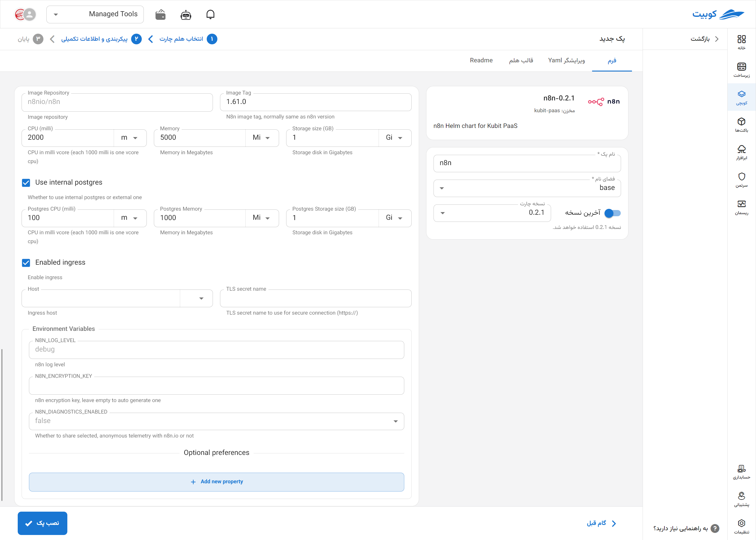Click the Kubit logo
This screenshot has width=756, height=540.
(718, 14)
